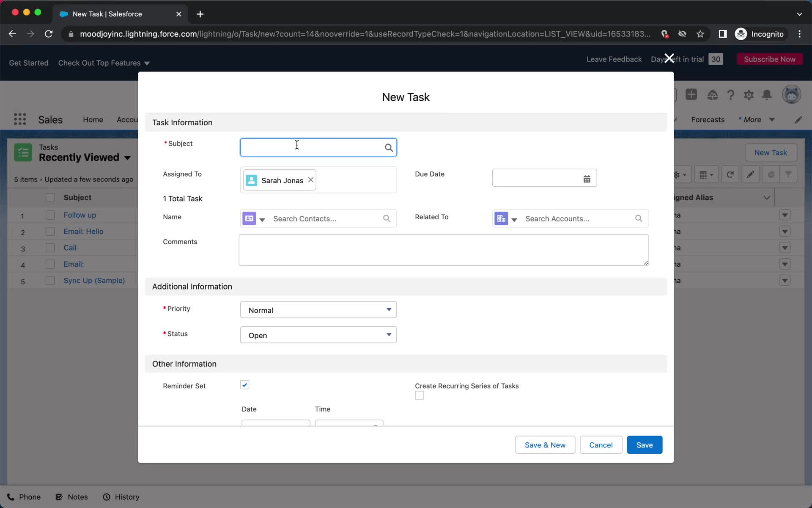
Task: Click search icon in Search Contacts field
Action: pyautogui.click(x=387, y=218)
